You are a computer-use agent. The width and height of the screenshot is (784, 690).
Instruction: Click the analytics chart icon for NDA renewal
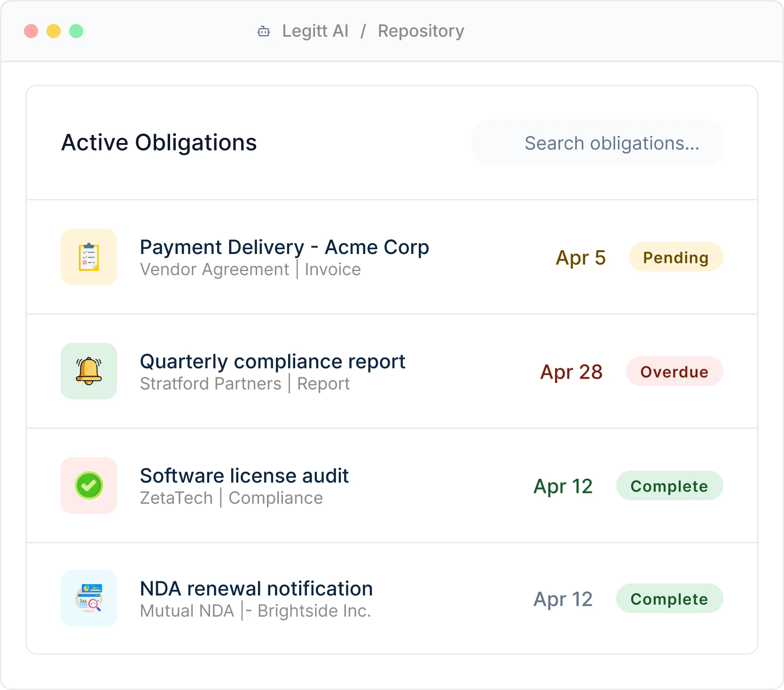[x=89, y=598]
